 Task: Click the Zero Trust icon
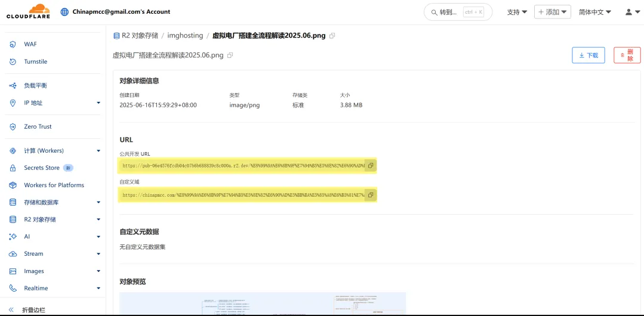tap(13, 127)
